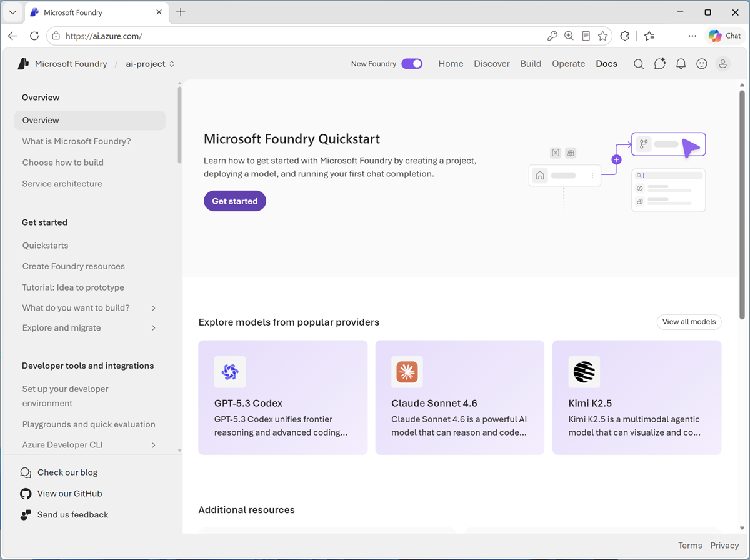Switch to the Build tab
Viewport: 750px width, 560px height.
coord(531,64)
